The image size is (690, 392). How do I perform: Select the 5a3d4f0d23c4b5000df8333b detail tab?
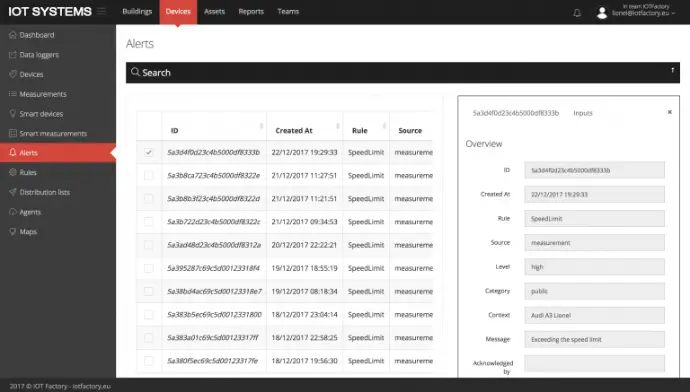coord(516,113)
